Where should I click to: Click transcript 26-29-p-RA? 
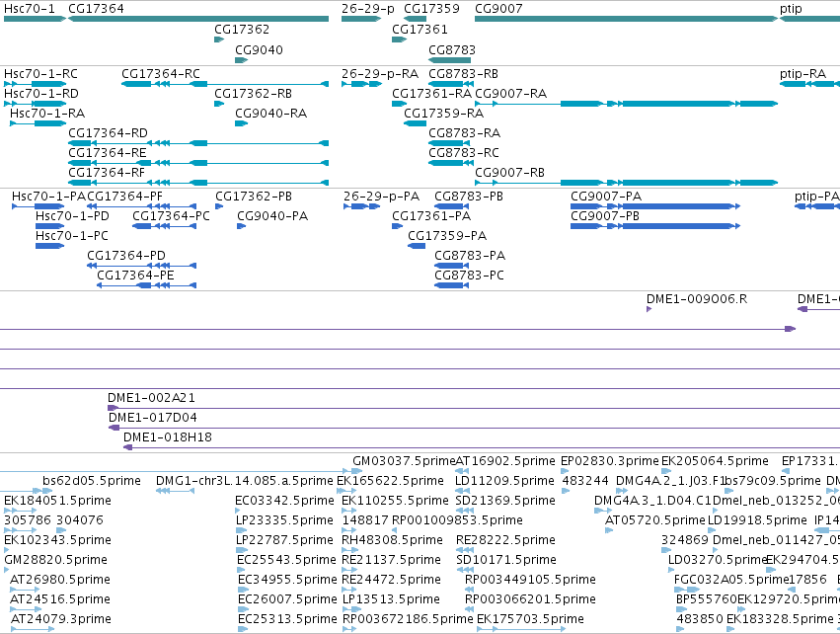pos(361,84)
